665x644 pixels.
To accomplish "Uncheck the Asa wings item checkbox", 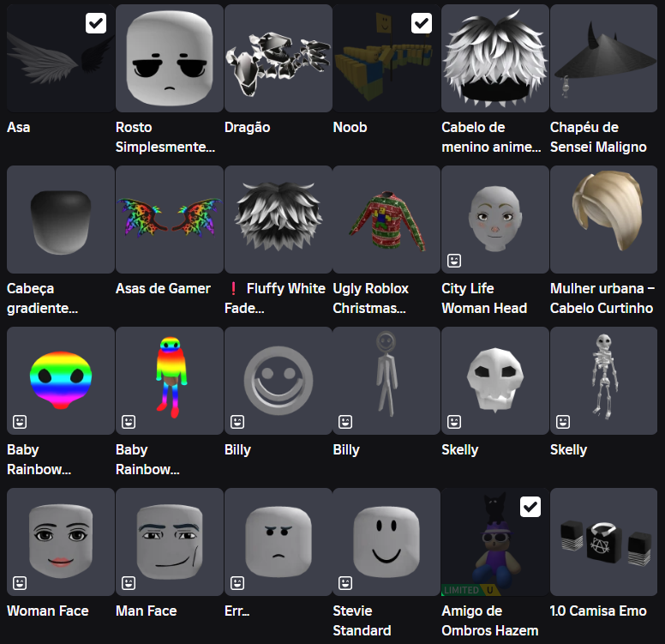I will (x=96, y=23).
